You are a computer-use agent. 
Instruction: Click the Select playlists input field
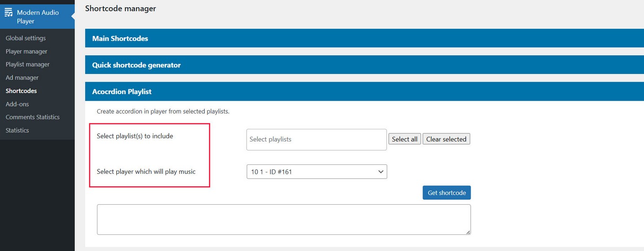coord(316,140)
